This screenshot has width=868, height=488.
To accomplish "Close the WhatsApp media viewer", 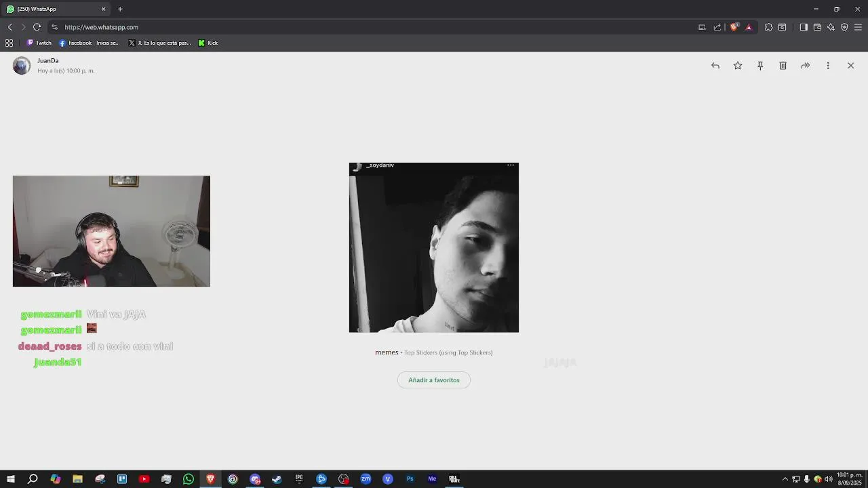I will [x=850, y=66].
